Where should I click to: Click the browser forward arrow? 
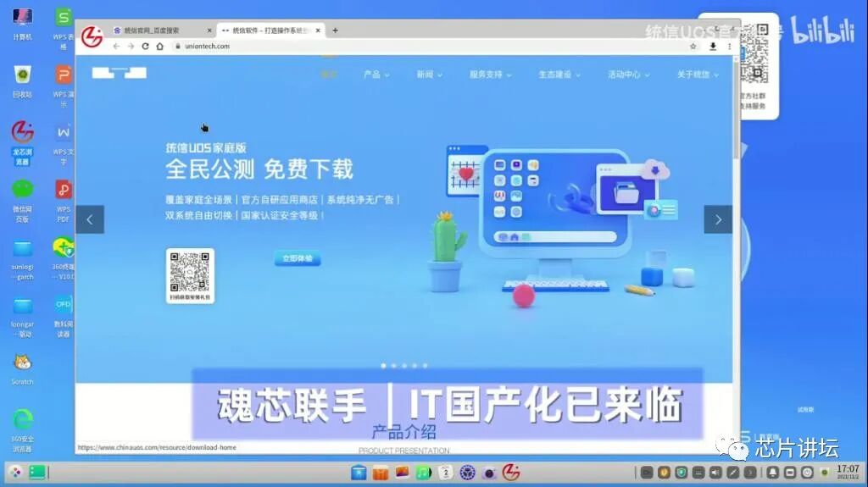point(131,47)
